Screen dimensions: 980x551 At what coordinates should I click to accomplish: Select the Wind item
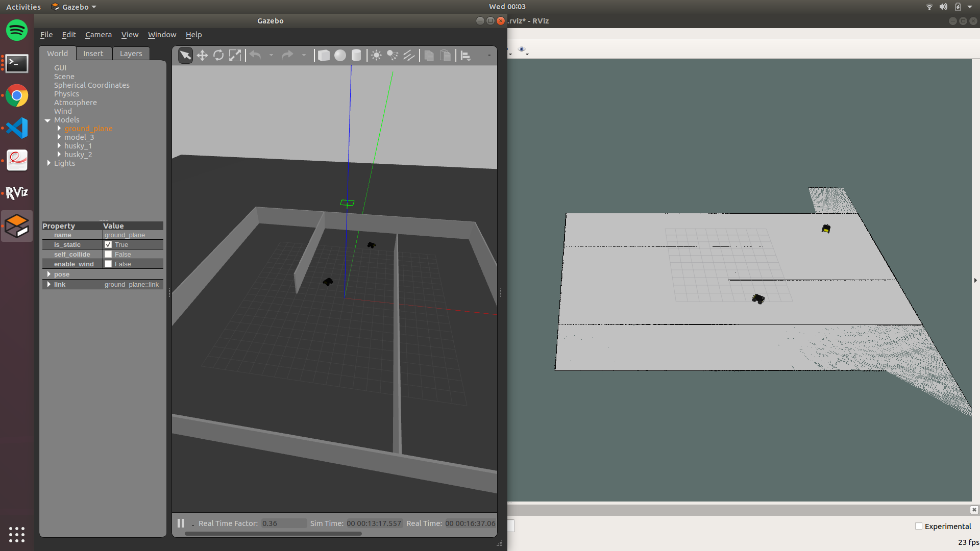pyautogui.click(x=63, y=111)
